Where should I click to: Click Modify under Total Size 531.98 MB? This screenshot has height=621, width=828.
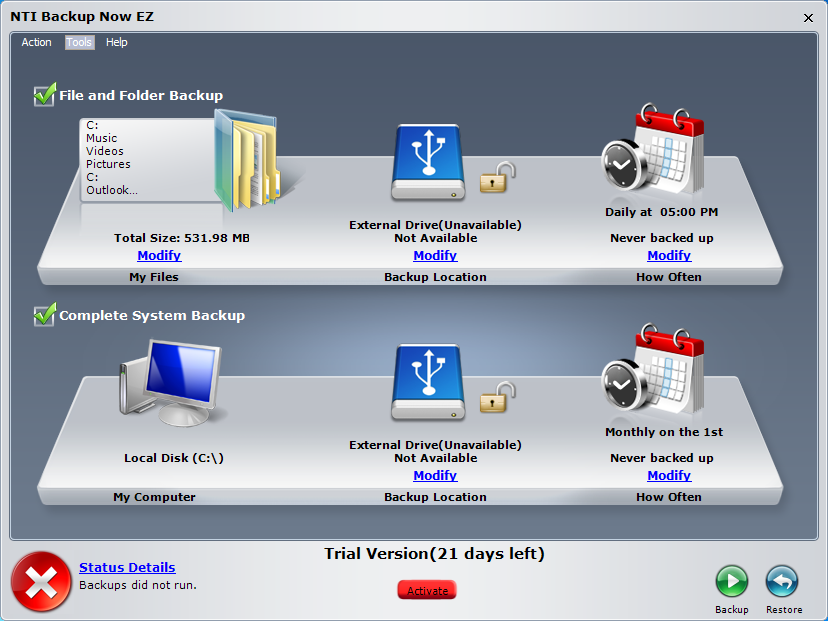[159, 256]
